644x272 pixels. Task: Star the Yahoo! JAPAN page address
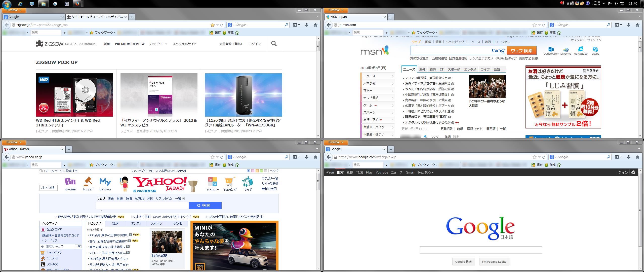(212, 157)
